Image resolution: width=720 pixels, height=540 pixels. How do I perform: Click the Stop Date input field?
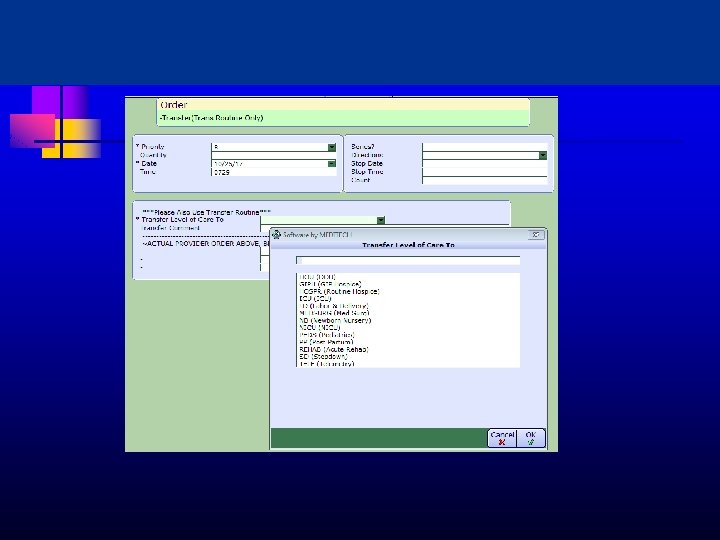coord(484,163)
